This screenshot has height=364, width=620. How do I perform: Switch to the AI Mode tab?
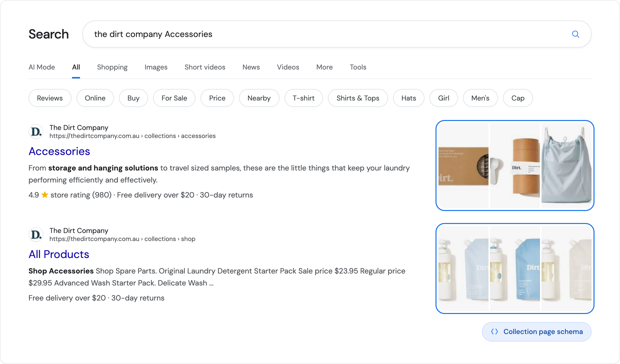(42, 67)
